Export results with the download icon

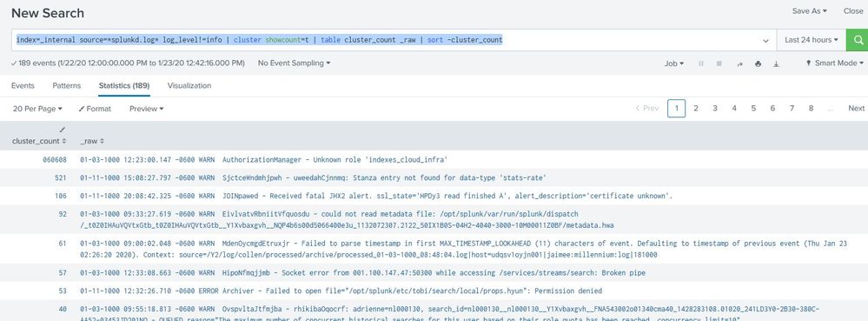click(x=776, y=64)
